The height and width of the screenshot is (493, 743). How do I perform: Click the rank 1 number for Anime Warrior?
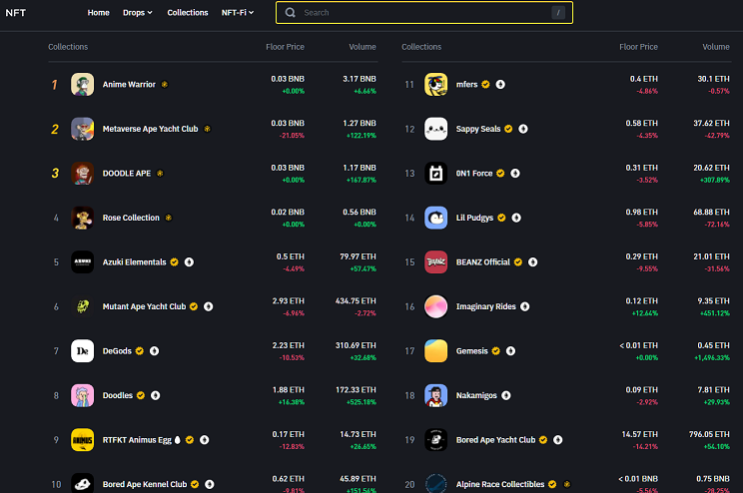click(x=54, y=85)
